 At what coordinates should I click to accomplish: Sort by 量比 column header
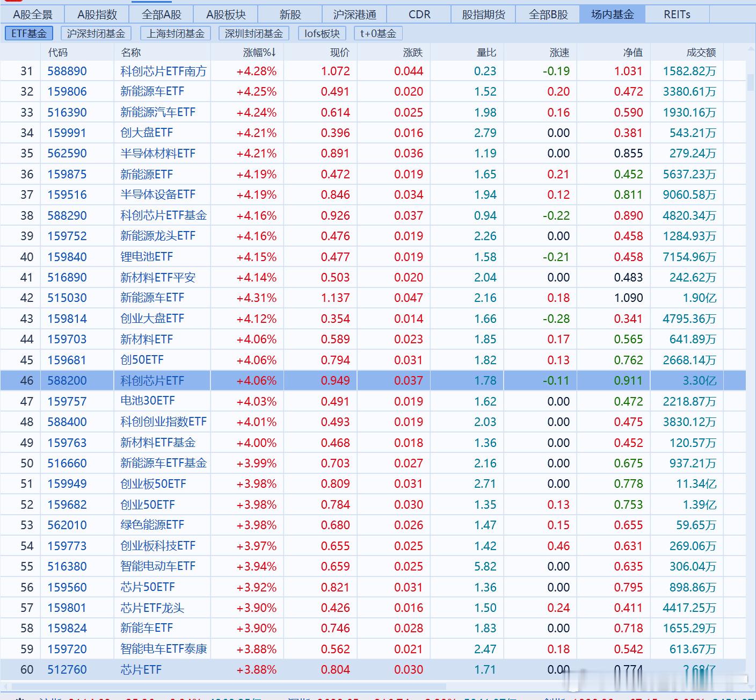click(486, 53)
